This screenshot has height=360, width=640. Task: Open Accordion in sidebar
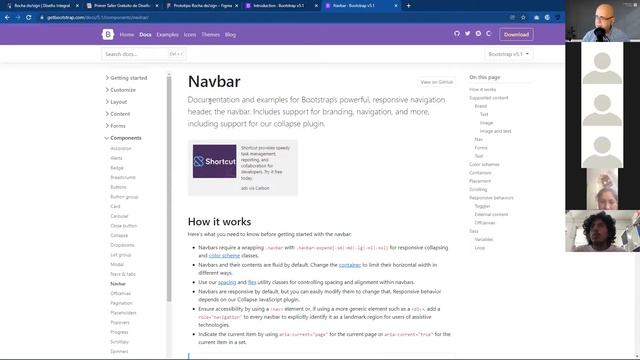pyautogui.click(x=121, y=148)
